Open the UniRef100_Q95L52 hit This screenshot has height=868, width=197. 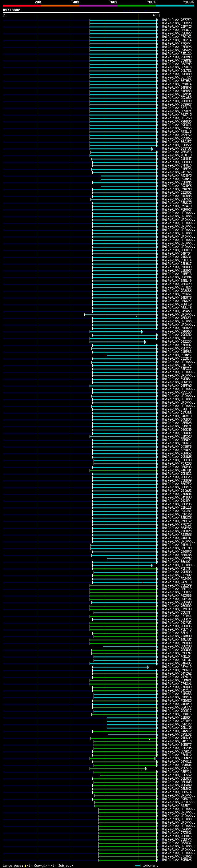(176, 735)
